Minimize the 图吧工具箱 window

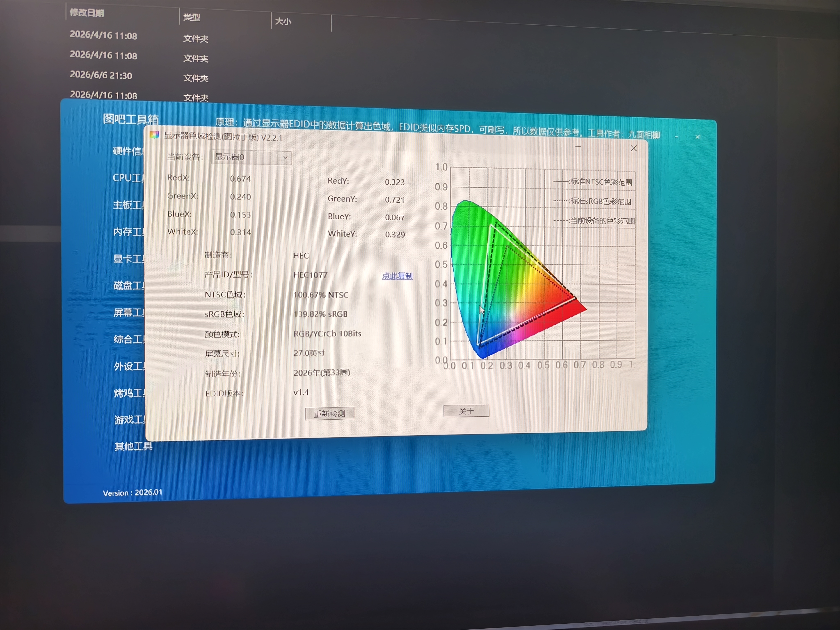(x=676, y=136)
